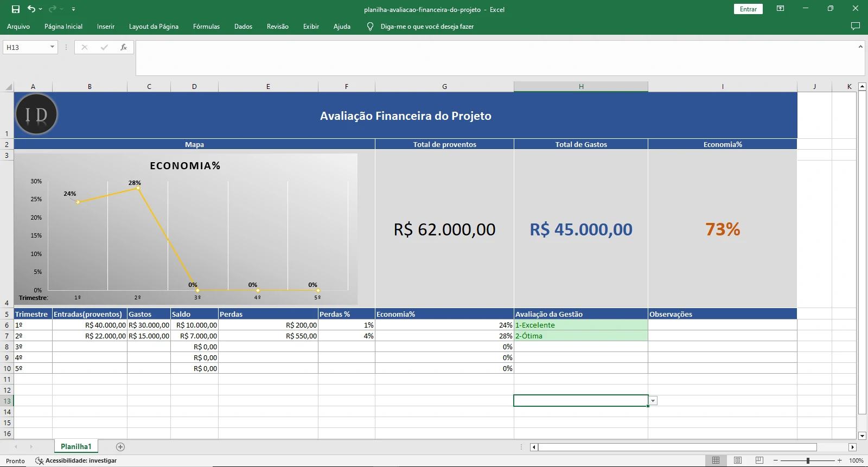Image resolution: width=868 pixels, height=467 pixels.
Task: Open the Fórmulas tab
Action: (206, 27)
